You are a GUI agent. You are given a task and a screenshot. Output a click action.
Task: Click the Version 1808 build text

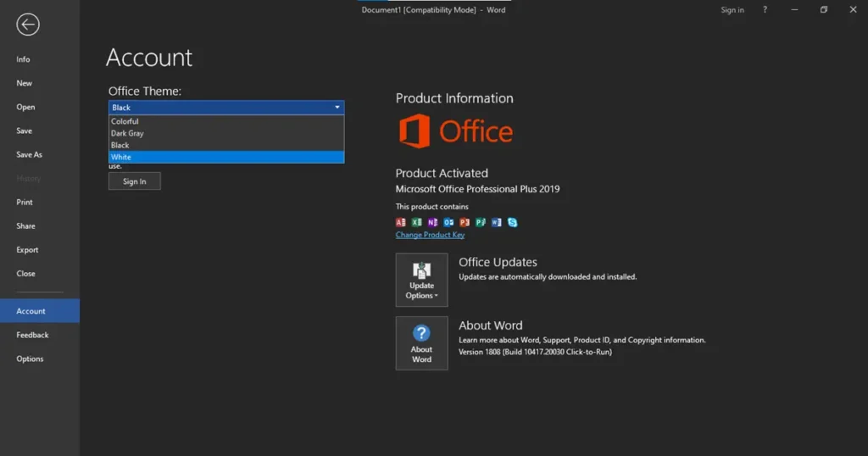click(x=536, y=352)
